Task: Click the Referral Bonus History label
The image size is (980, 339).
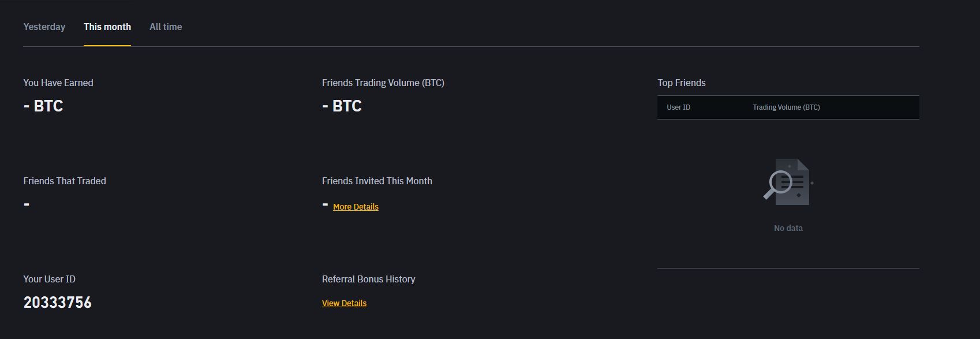Action: coord(368,279)
